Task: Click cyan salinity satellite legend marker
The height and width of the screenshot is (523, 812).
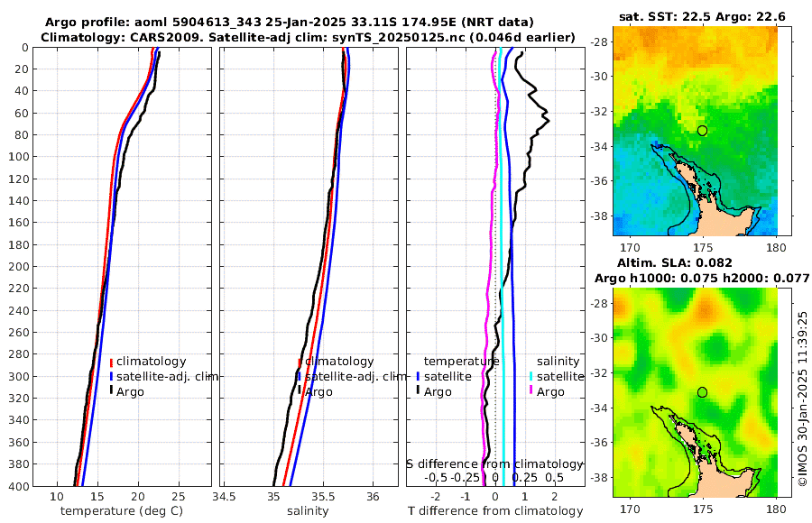Action: coord(531,376)
